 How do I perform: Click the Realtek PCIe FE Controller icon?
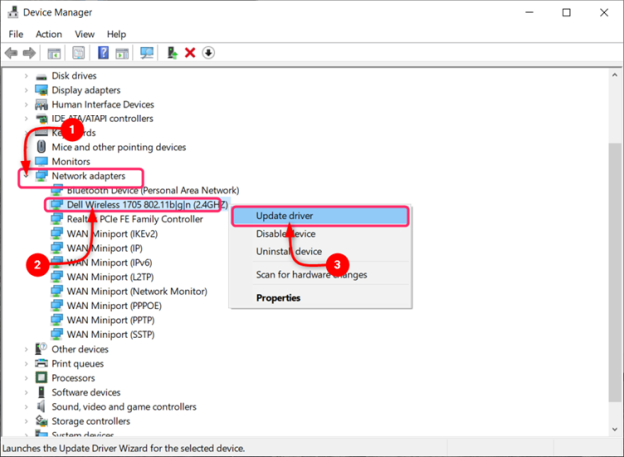(x=57, y=219)
